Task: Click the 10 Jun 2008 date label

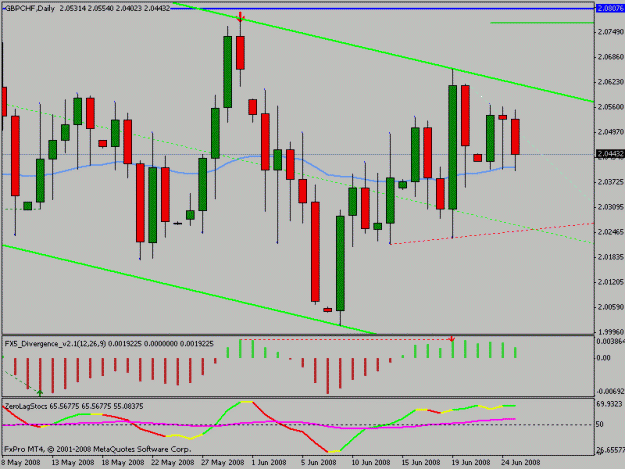Action: point(371,462)
